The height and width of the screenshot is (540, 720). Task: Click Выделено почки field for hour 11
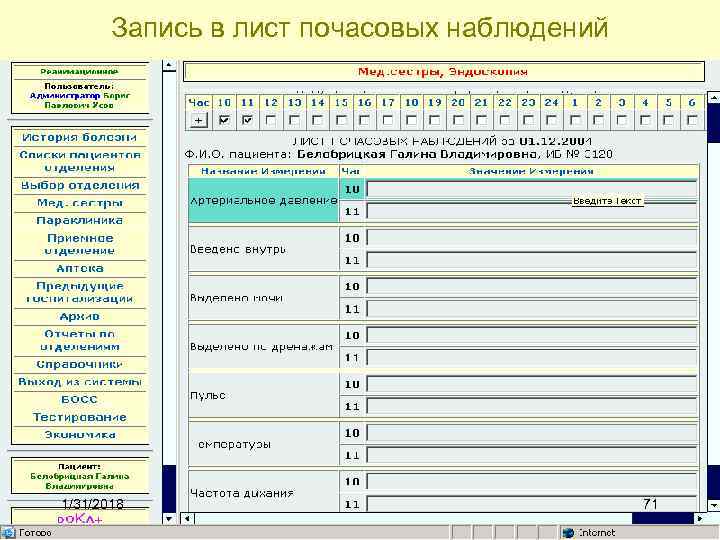tap(532, 309)
